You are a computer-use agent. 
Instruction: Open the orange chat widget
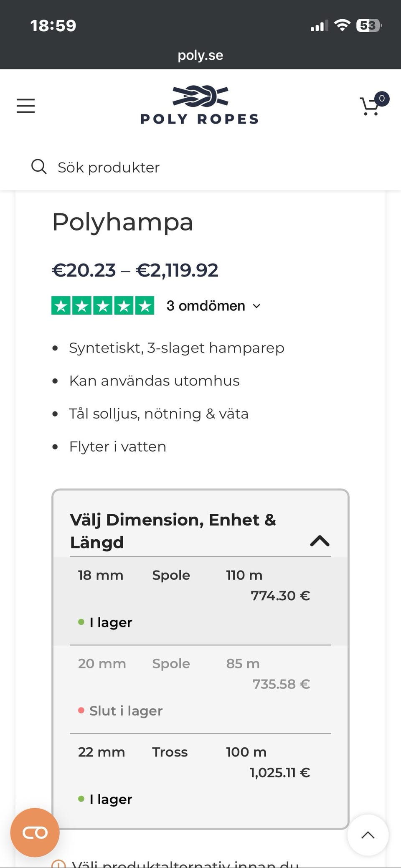pos(35,832)
